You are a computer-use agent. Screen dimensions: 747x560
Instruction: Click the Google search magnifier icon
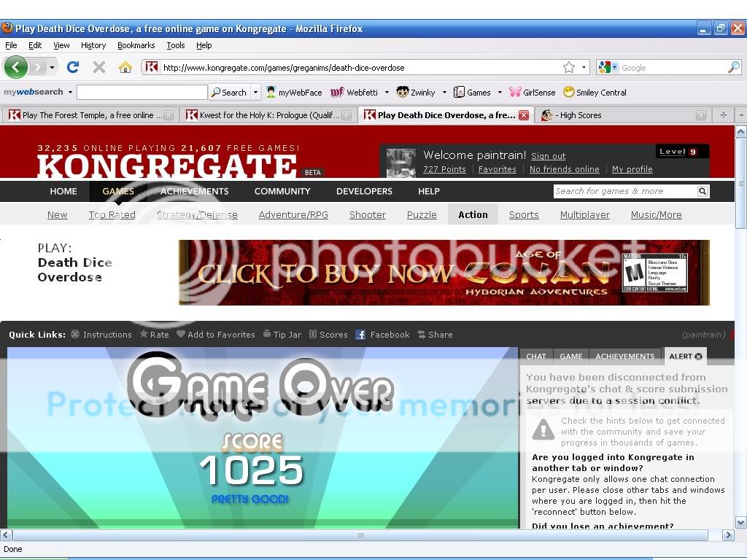[x=734, y=67]
